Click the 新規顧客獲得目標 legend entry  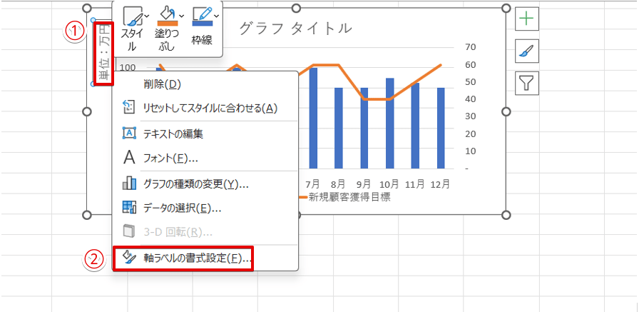tap(349, 197)
